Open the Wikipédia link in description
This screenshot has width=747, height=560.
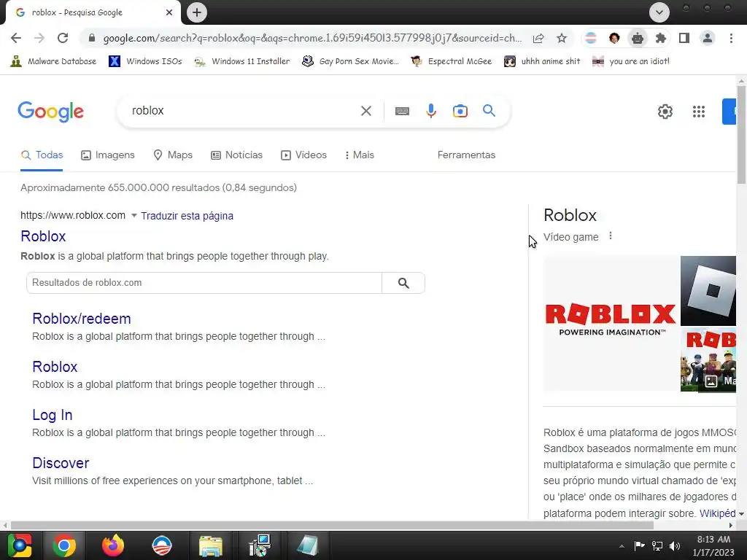point(718,513)
